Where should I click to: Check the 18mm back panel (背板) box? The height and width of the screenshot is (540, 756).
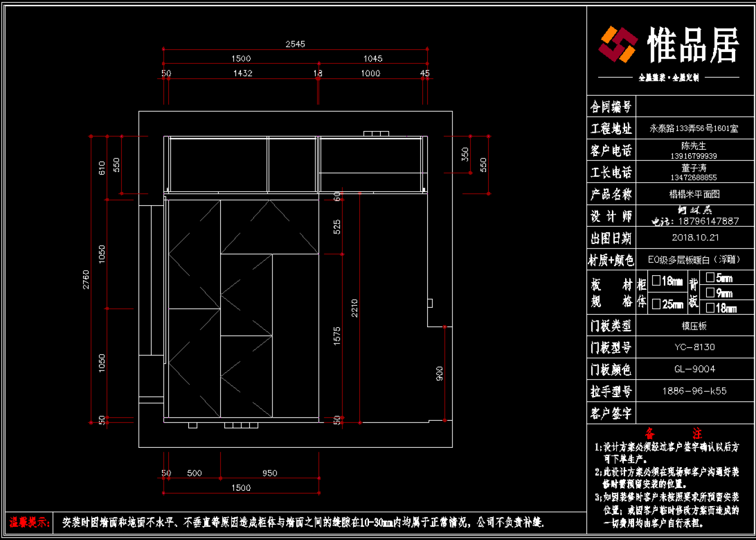(710, 308)
